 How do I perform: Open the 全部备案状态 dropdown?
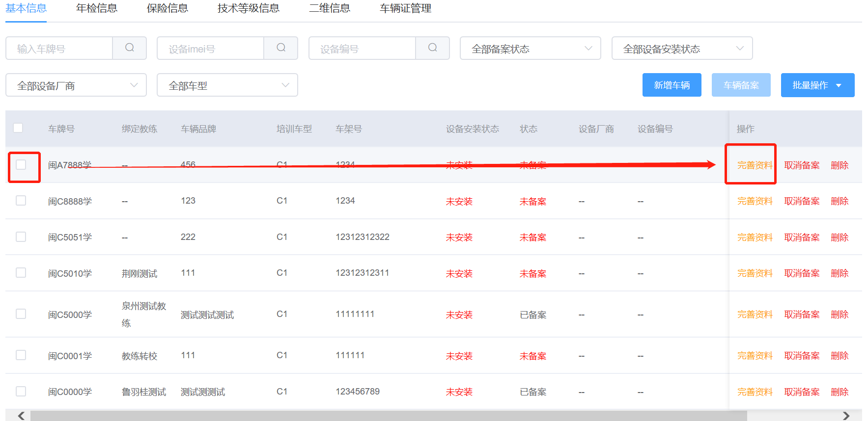530,49
